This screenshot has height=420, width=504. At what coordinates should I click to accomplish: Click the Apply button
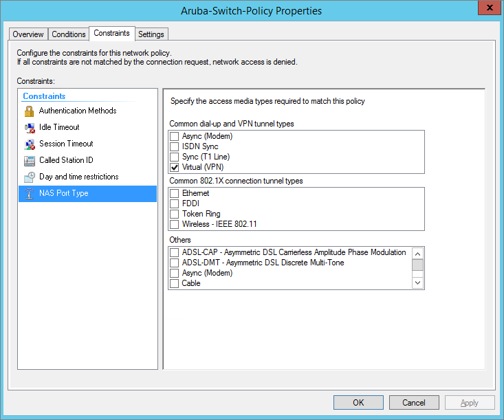click(470, 402)
